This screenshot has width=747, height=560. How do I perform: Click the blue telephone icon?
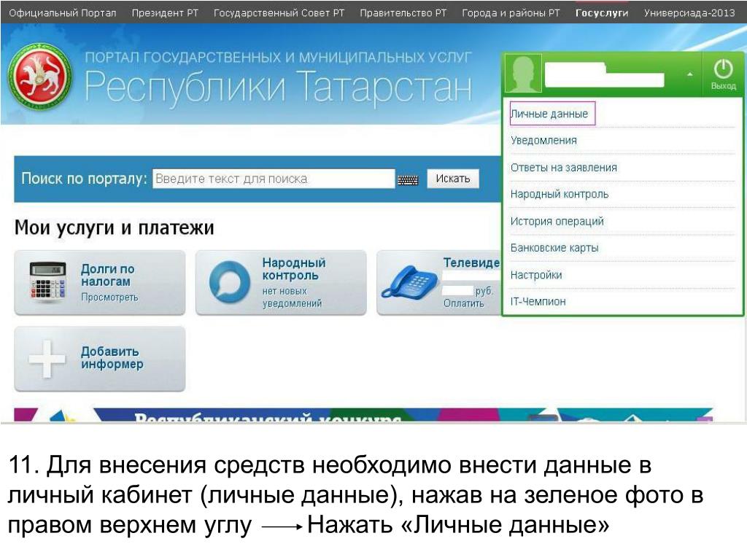[x=409, y=282]
